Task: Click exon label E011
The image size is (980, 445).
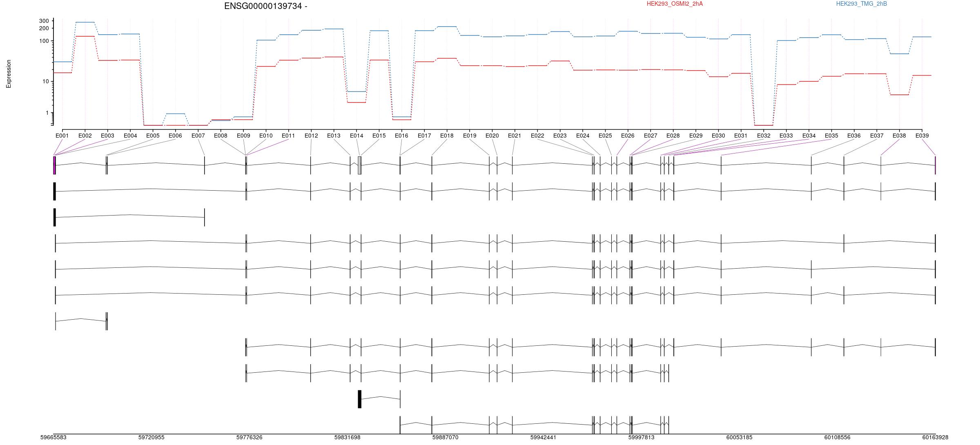Action: click(x=288, y=136)
